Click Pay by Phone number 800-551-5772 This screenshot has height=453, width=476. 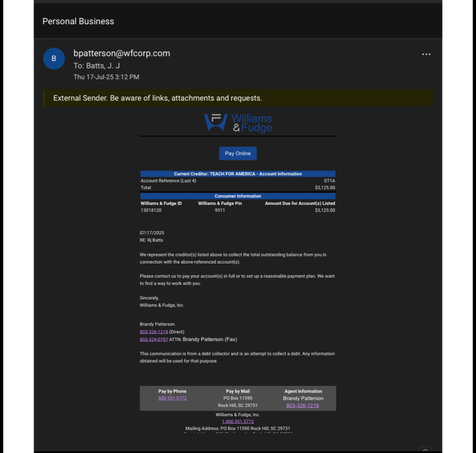point(172,398)
